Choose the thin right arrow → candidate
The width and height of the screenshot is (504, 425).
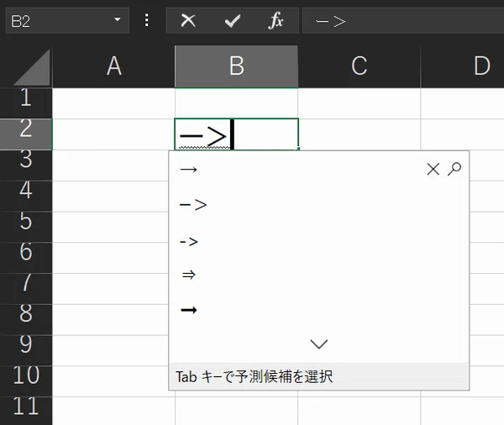[x=189, y=169]
